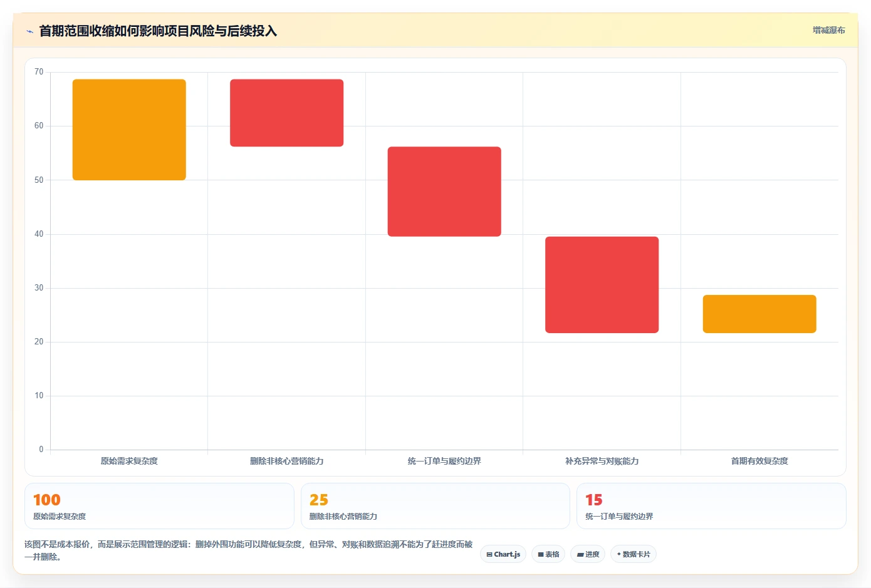Click the 增减瀑布 label in the header
This screenshot has height=588, width=871.
[x=828, y=30]
